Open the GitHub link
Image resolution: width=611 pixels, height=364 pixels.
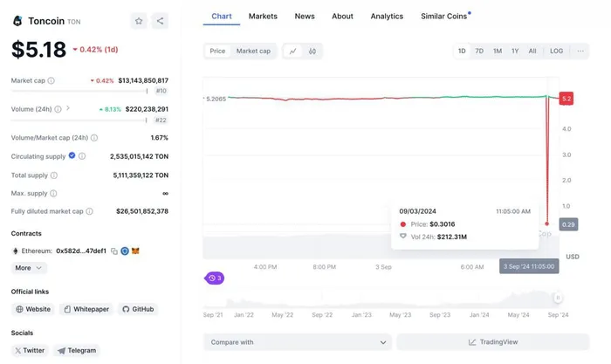point(138,309)
